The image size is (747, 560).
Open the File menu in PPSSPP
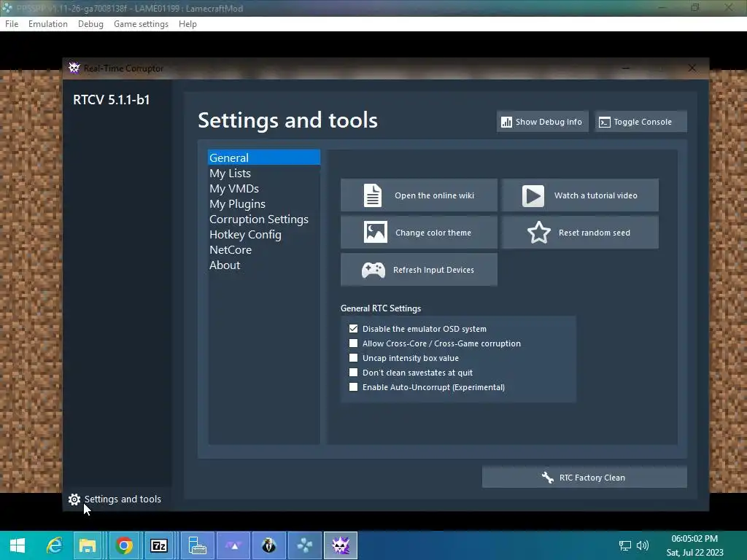point(12,24)
